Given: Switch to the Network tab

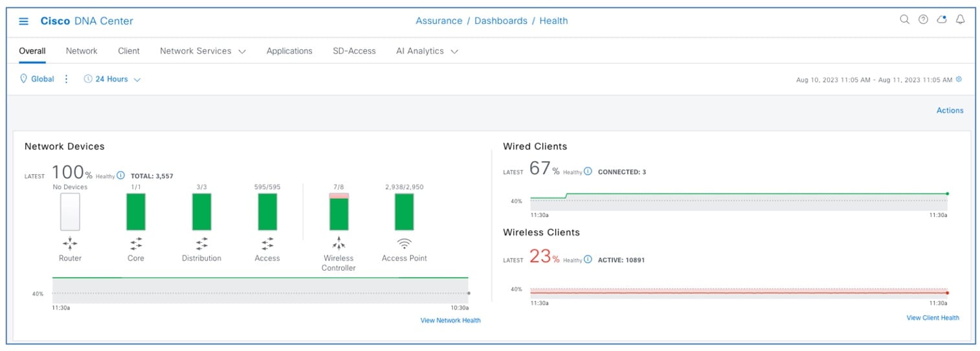Looking at the screenshot, I should tap(82, 51).
